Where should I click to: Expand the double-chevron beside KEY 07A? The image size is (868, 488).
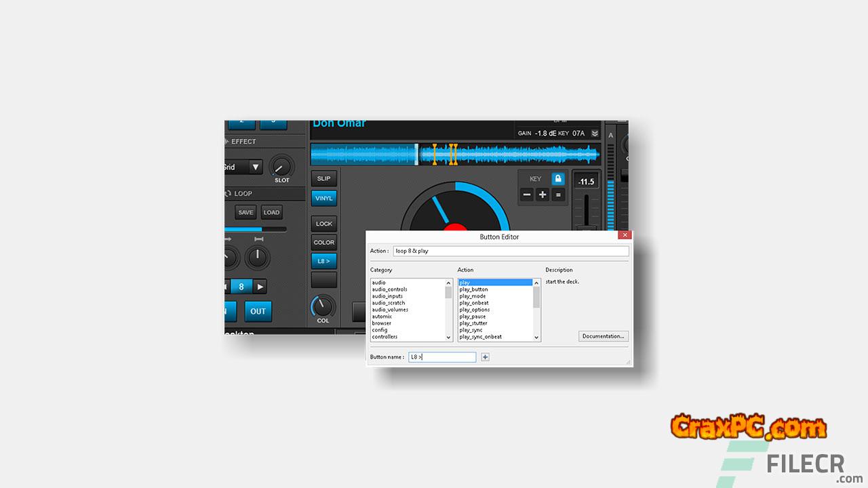pos(595,134)
